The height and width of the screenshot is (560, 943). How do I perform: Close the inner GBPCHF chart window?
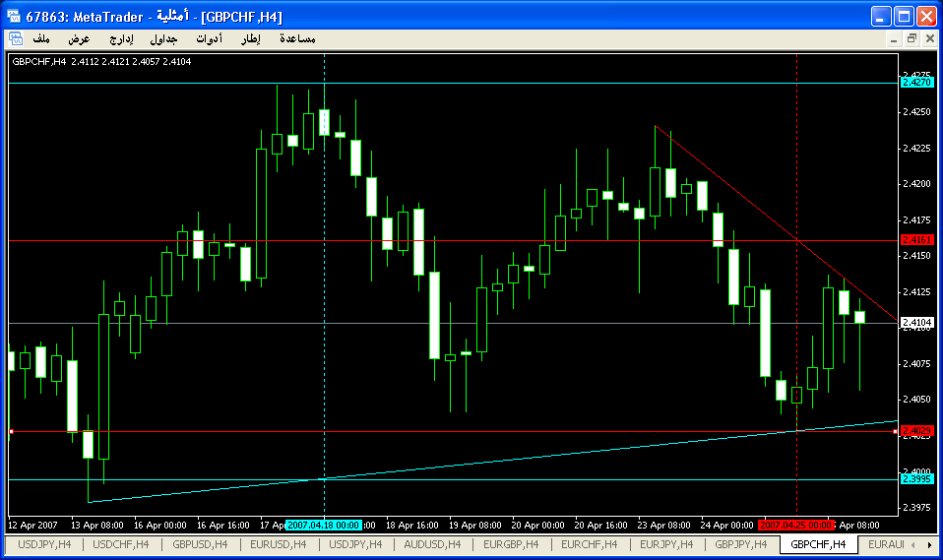click(x=928, y=38)
